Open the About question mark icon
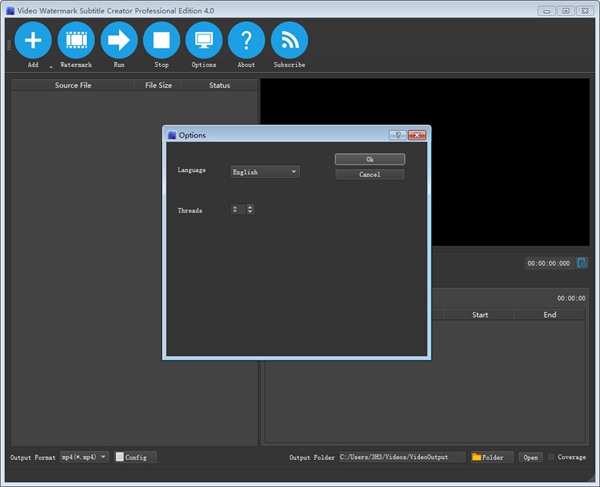Viewport: 600px width, 487px height. coord(246,40)
